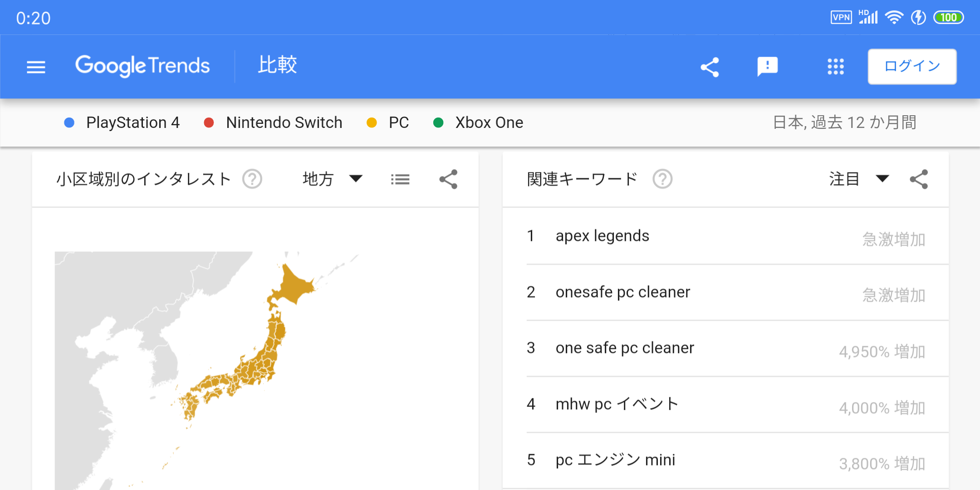Select the Nintendo Switch term

pos(284,122)
